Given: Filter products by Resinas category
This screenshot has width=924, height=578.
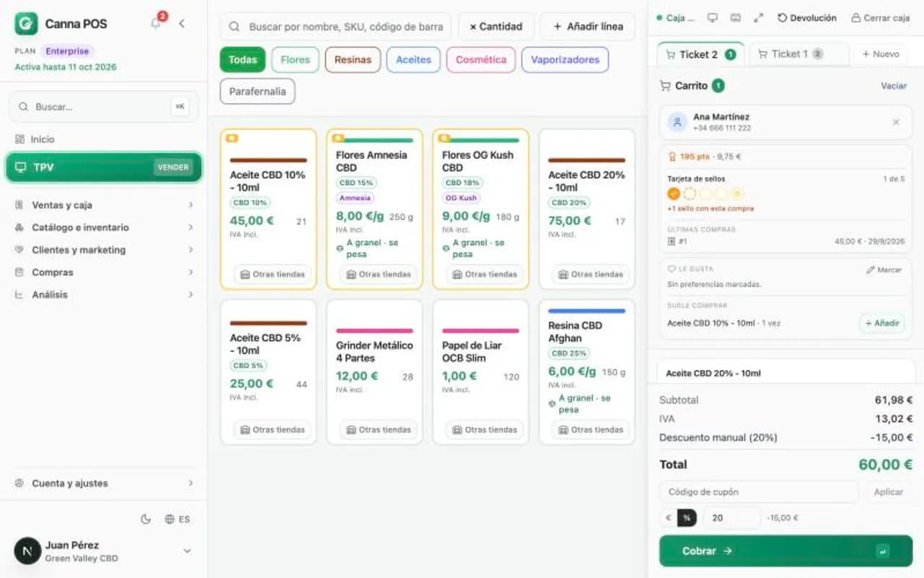Looking at the screenshot, I should 353,60.
